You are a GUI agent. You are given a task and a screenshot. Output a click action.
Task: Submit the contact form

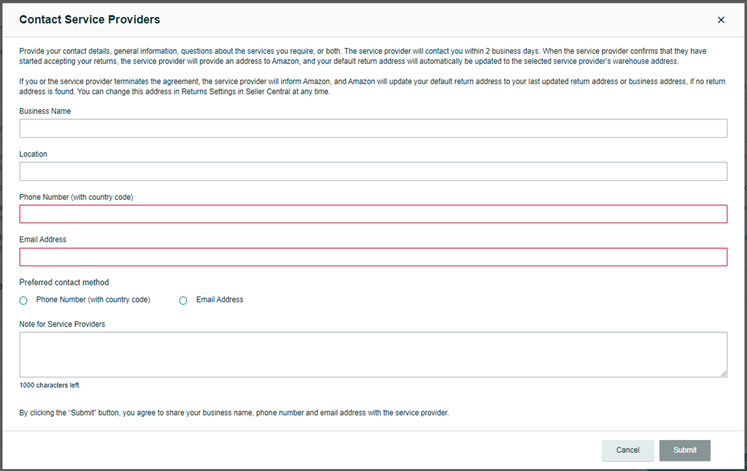[x=685, y=450]
